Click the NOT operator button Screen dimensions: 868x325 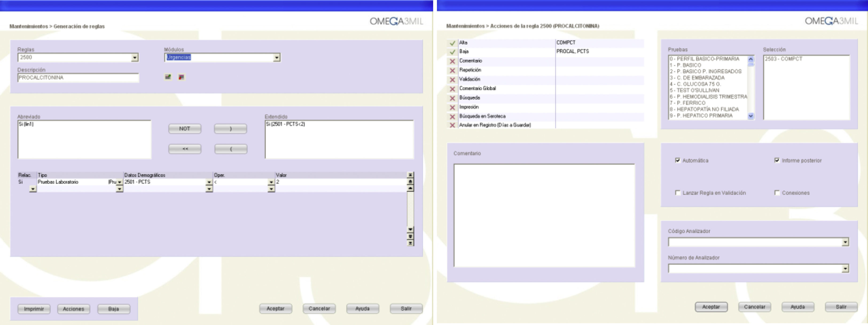click(185, 129)
